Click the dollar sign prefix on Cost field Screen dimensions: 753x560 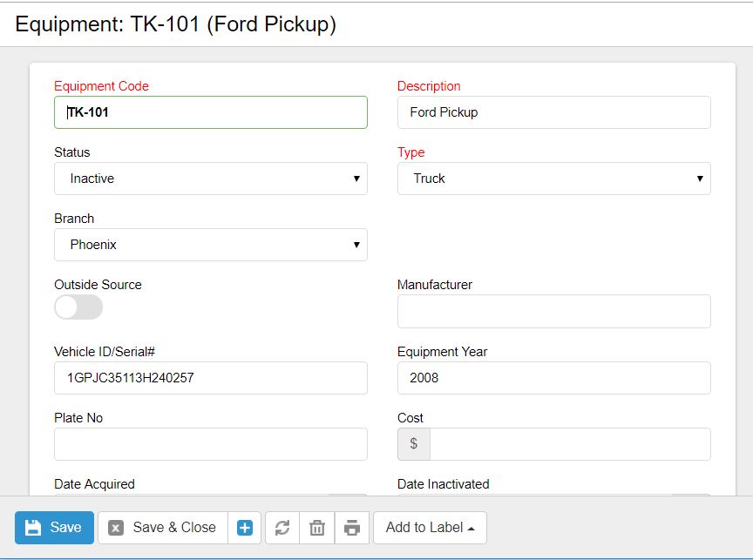point(413,444)
